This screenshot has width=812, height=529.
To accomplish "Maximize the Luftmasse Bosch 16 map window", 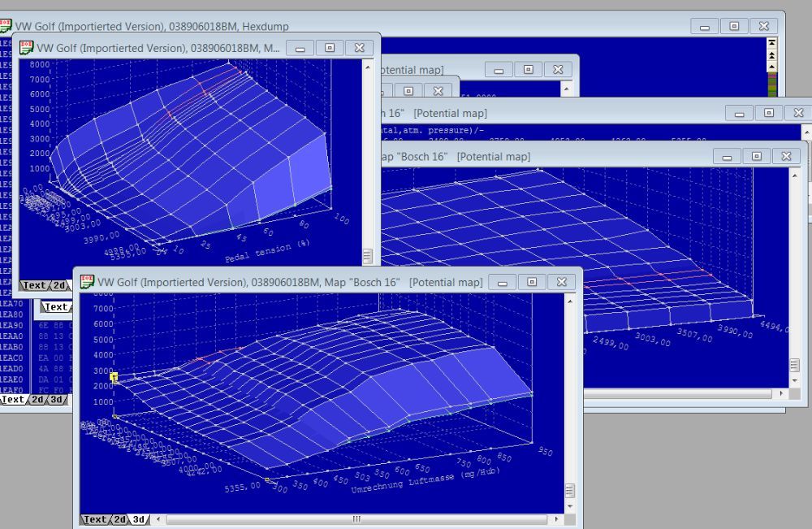I will click(532, 282).
